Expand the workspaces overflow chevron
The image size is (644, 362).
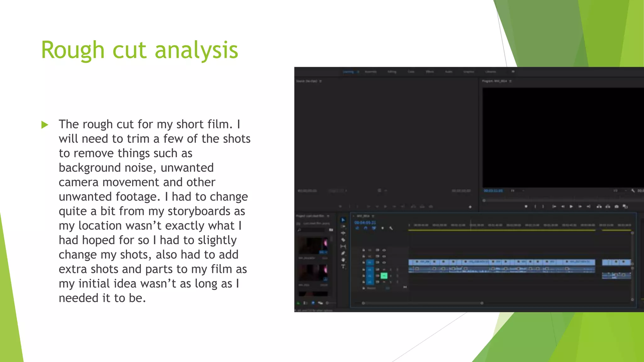pyautogui.click(x=513, y=72)
